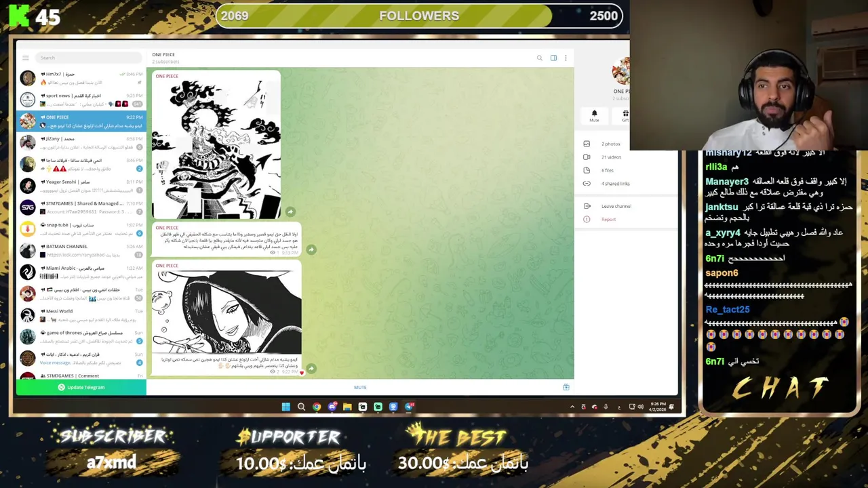This screenshot has height=488, width=868.
Task: Open sport news channel in list
Action: 81,100
